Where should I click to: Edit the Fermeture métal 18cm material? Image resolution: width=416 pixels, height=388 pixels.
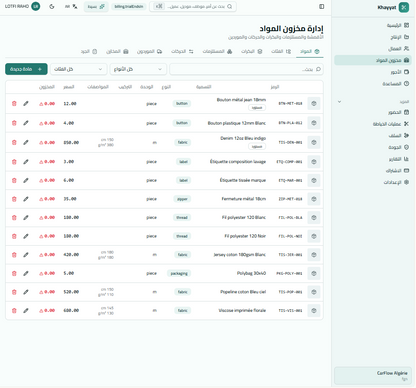coord(26,199)
